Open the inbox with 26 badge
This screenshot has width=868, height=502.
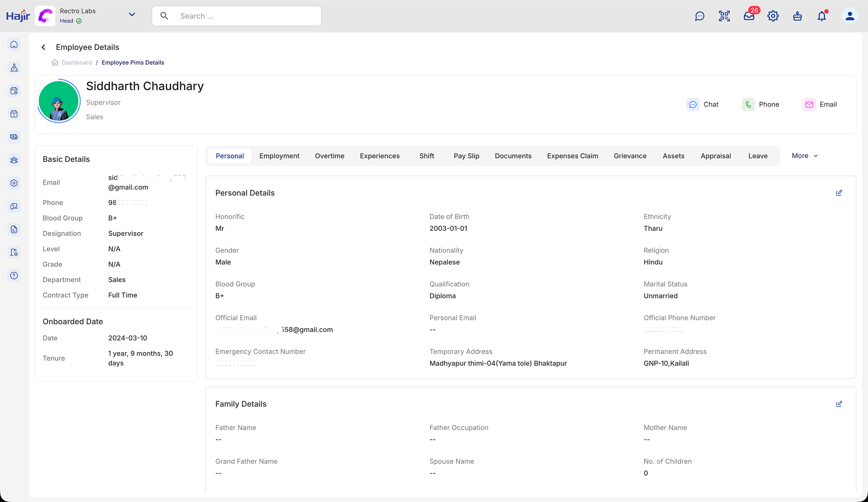pos(749,16)
